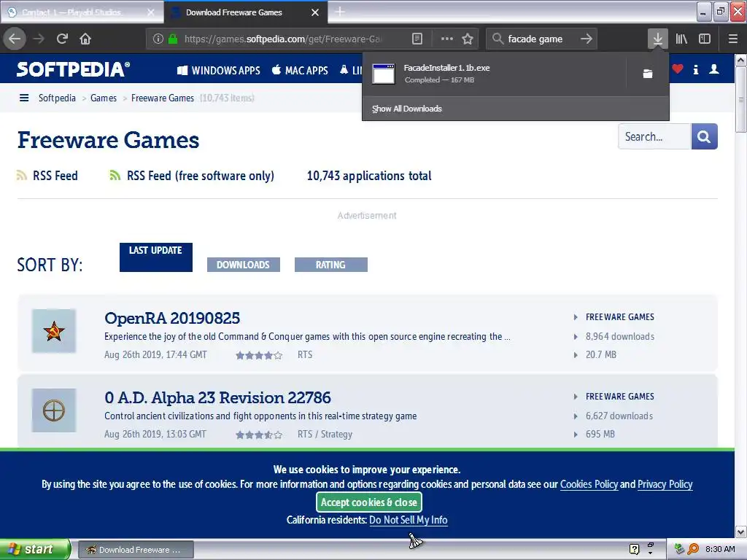Image resolution: width=747 pixels, height=560 pixels.
Task: Open the browser library icon
Action: (x=681, y=39)
